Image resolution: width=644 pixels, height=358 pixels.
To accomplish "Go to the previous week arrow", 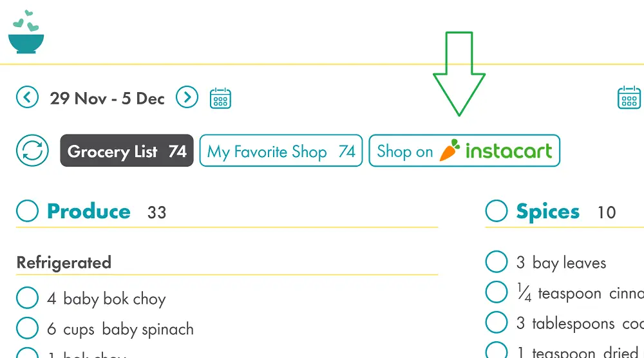I will tap(28, 97).
